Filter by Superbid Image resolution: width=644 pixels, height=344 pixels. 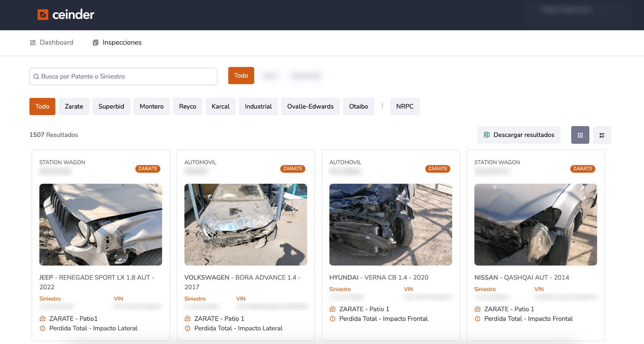coord(111,106)
